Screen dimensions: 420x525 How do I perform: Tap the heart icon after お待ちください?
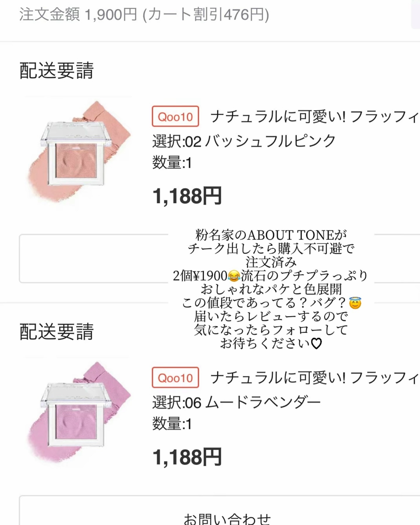316,344
